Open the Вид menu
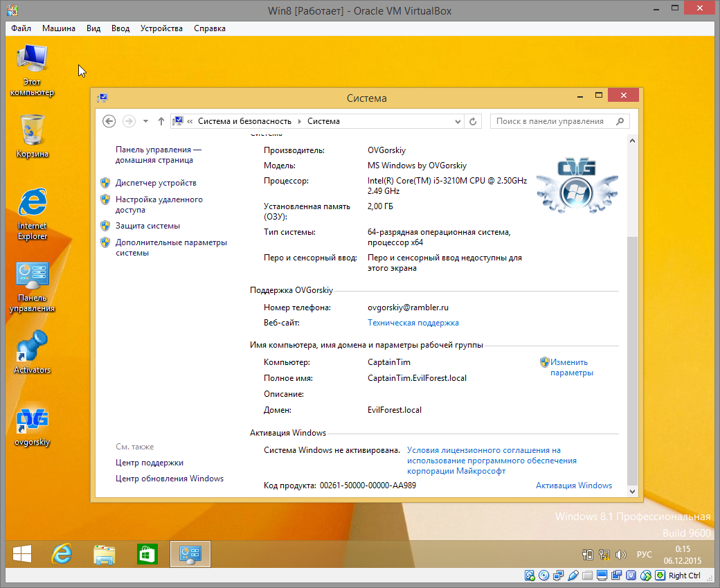The width and height of the screenshot is (720, 588). pos(93,28)
